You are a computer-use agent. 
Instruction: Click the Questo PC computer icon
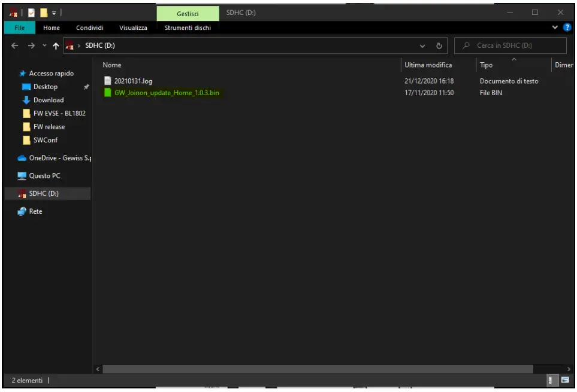tap(22, 175)
